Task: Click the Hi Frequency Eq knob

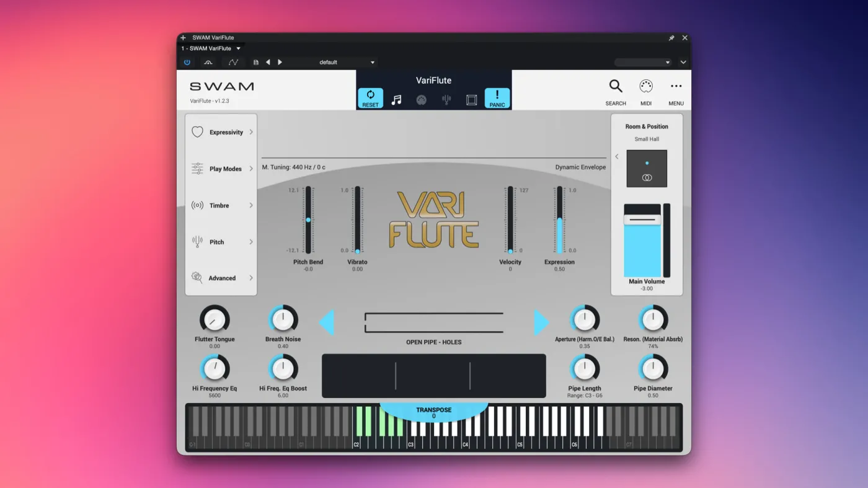Action: [215, 369]
